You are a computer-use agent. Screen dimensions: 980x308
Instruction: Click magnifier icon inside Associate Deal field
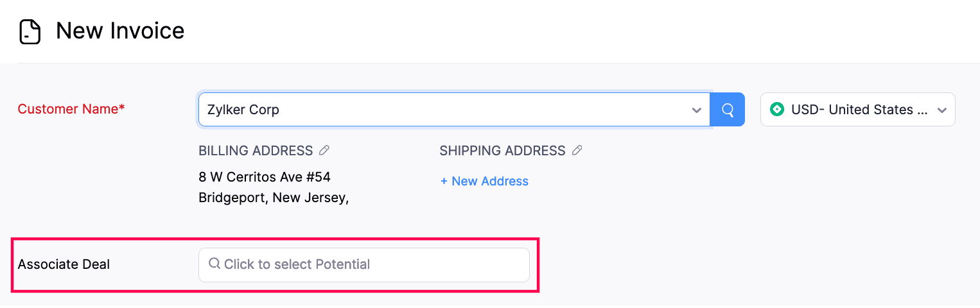[x=214, y=264]
